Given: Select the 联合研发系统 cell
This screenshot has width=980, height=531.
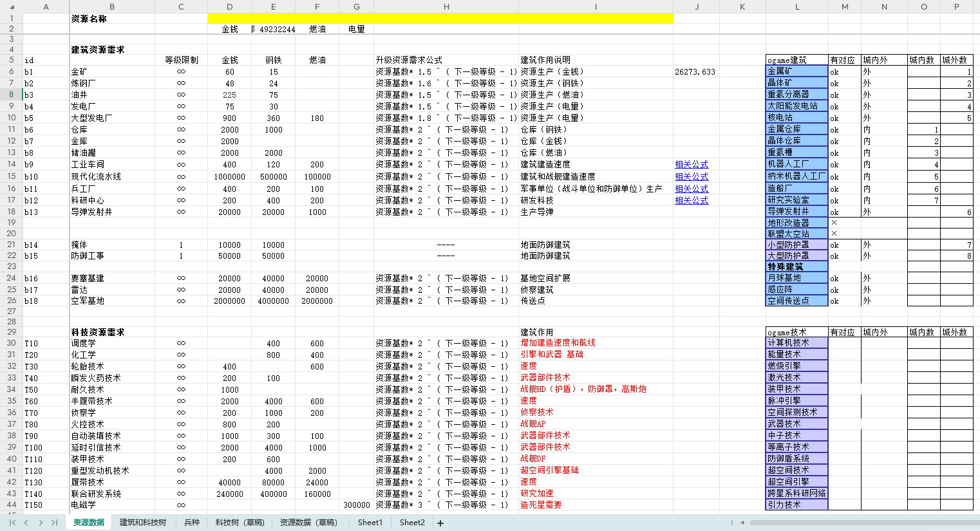Looking at the screenshot, I should 112,494.
